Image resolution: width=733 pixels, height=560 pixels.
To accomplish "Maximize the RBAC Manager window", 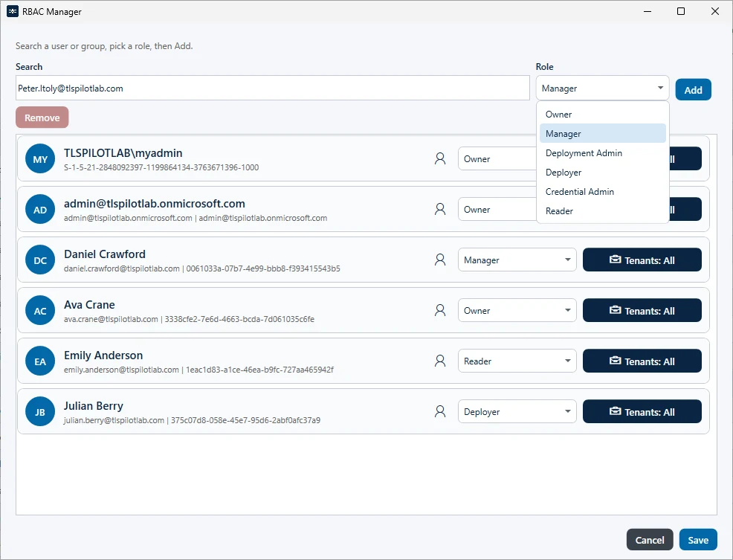I will [681, 11].
